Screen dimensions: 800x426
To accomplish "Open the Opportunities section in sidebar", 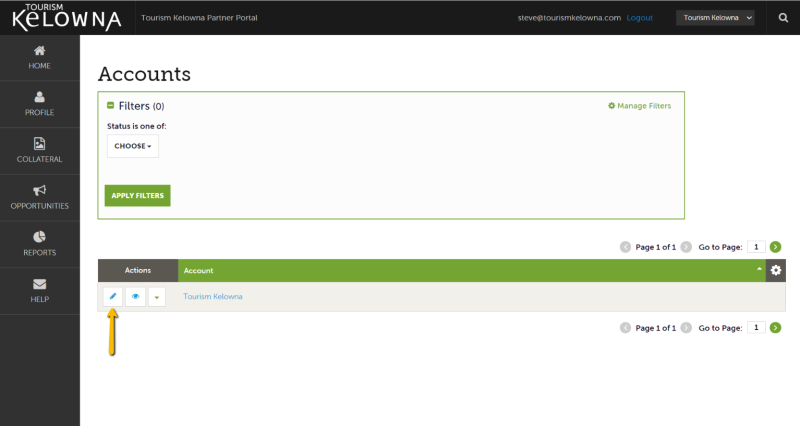I will (39, 197).
